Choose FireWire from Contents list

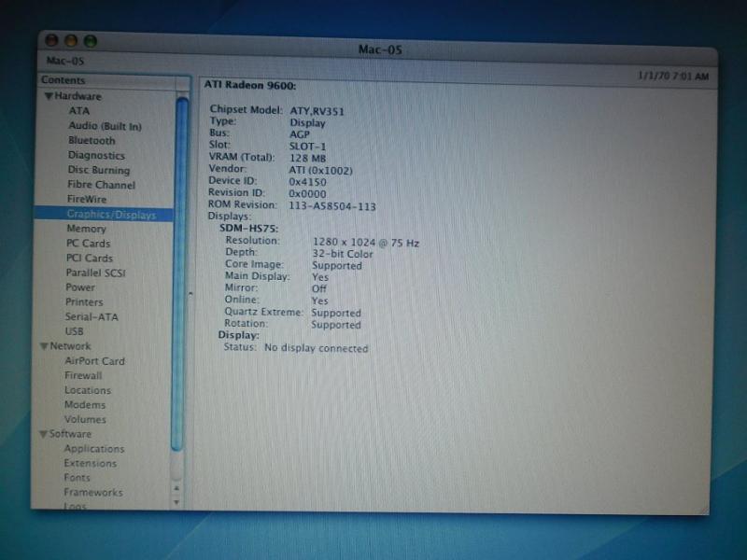[86, 200]
